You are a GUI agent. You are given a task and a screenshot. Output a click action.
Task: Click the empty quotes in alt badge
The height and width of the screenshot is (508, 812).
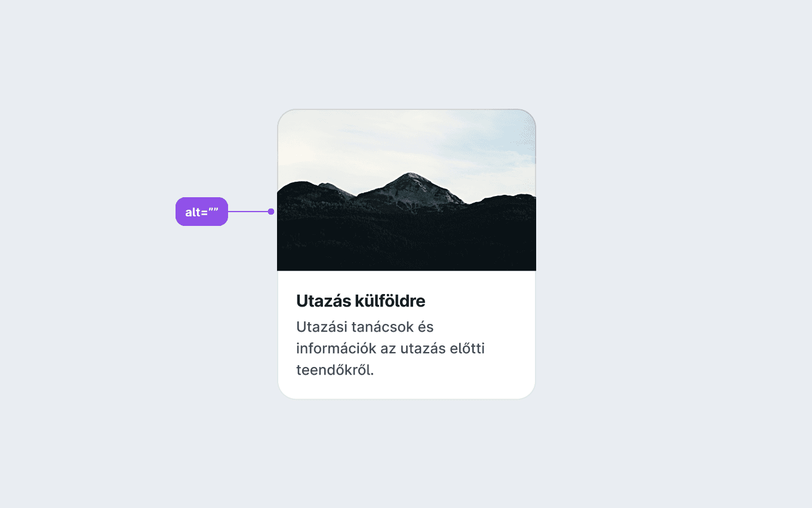click(x=213, y=212)
